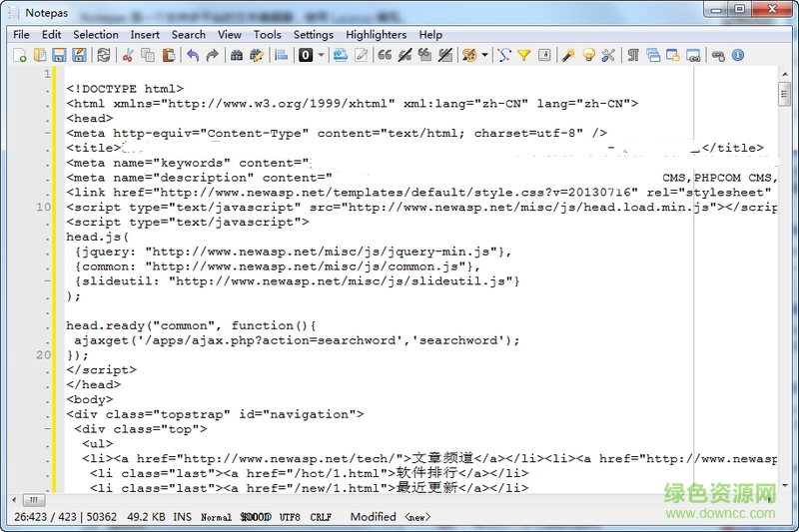This screenshot has height=532, width=799.
Task: Open dropdown arrow beside the '0' button
Action: [321, 55]
